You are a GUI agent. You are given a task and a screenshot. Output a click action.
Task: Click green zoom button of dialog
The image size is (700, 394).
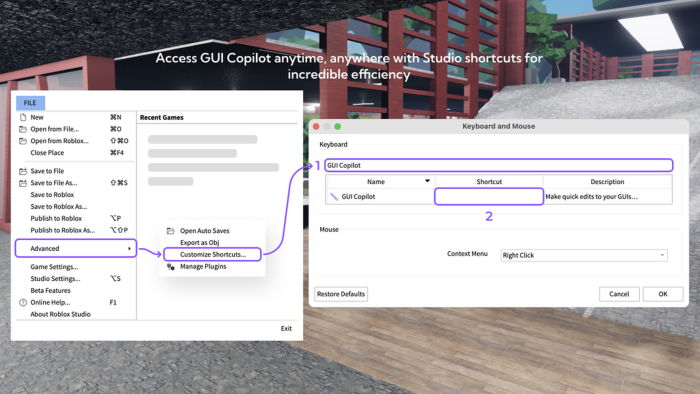pos(338,127)
